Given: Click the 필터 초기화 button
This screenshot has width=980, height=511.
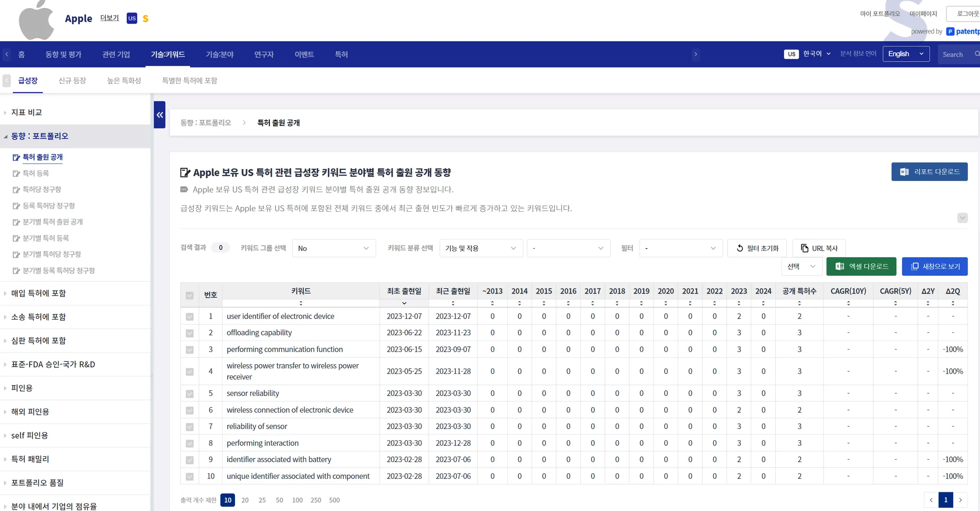Looking at the screenshot, I should [x=757, y=248].
